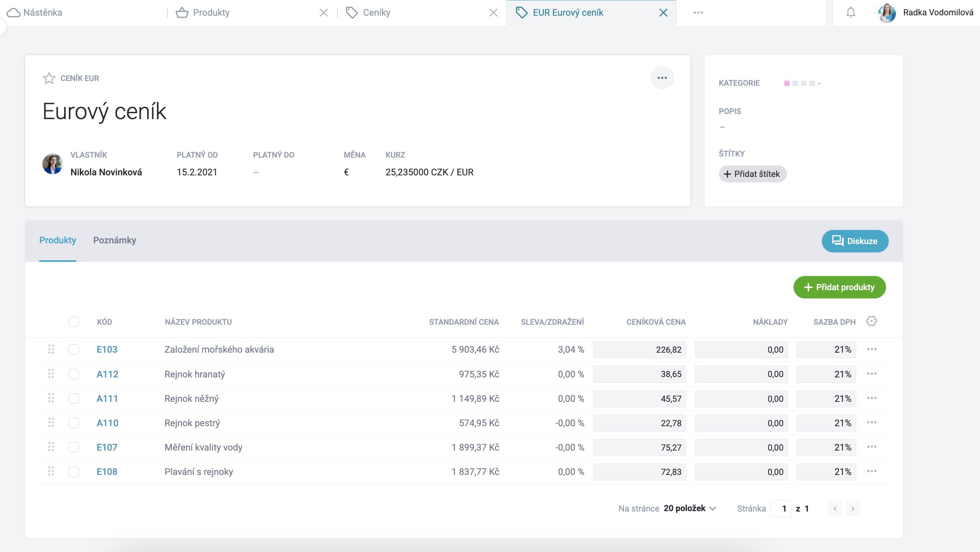Check the A111 row checkbox
This screenshot has width=980, height=552.
(x=74, y=398)
